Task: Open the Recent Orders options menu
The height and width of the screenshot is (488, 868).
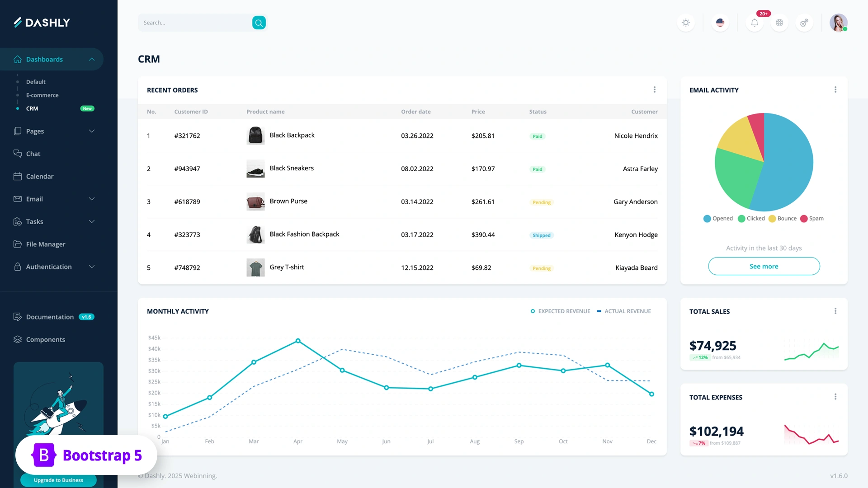Action: 655,89
